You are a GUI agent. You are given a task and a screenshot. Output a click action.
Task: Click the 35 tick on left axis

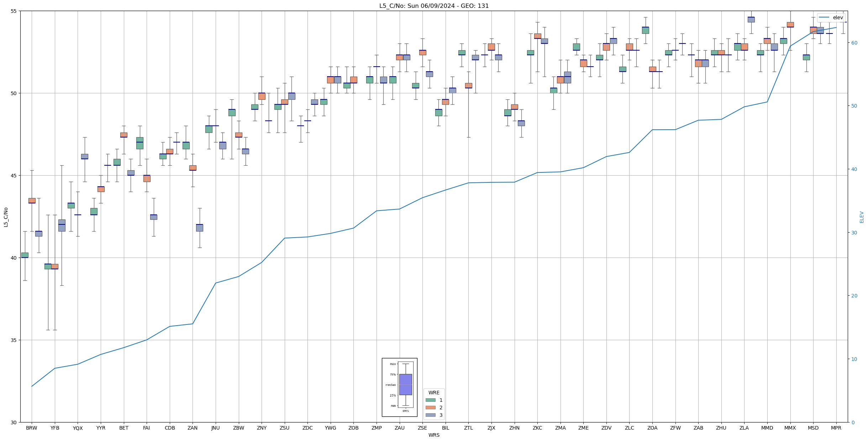(14, 340)
